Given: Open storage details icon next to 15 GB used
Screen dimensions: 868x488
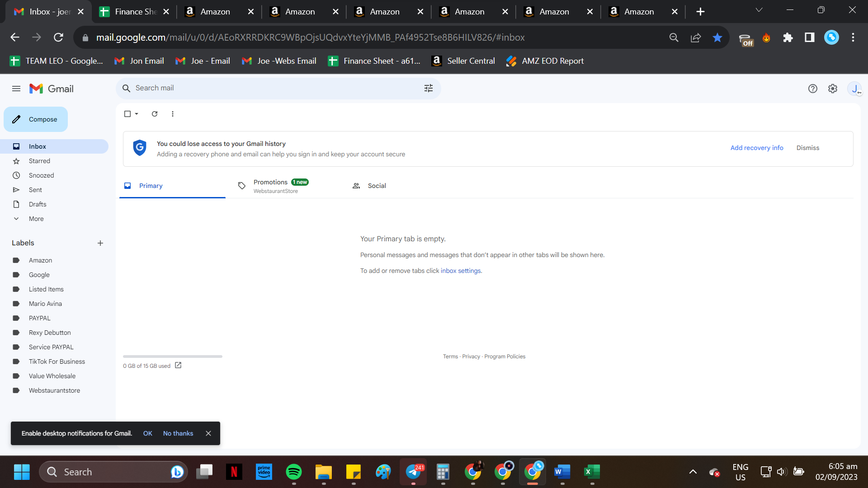Looking at the screenshot, I should (178, 365).
